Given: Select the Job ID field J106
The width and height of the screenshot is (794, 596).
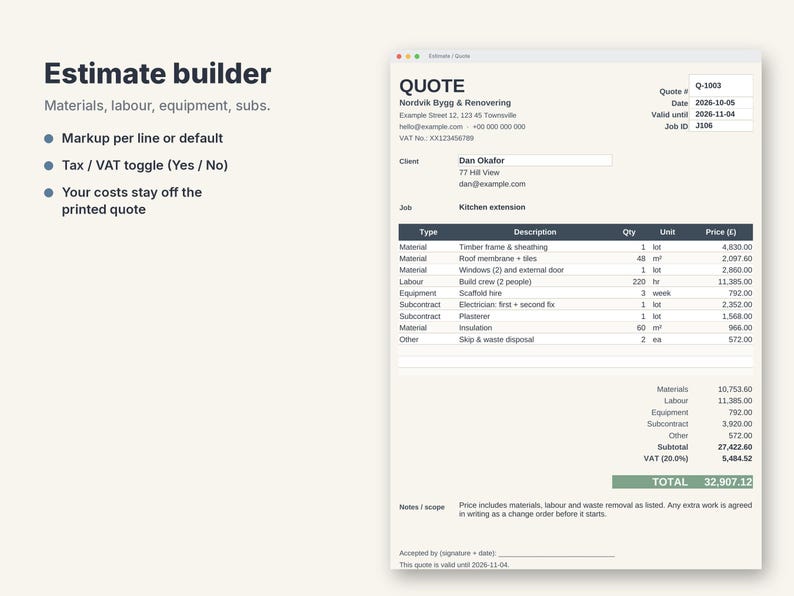Looking at the screenshot, I should click(x=721, y=126).
